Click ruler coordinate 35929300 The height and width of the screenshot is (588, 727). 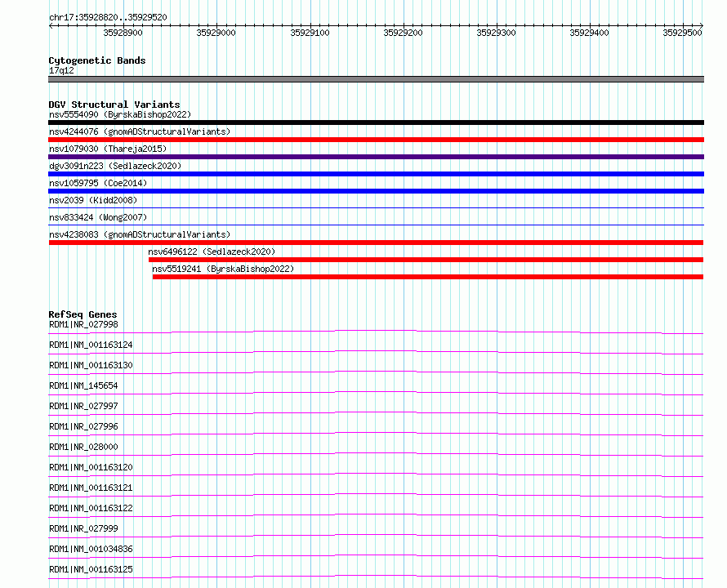496,33
